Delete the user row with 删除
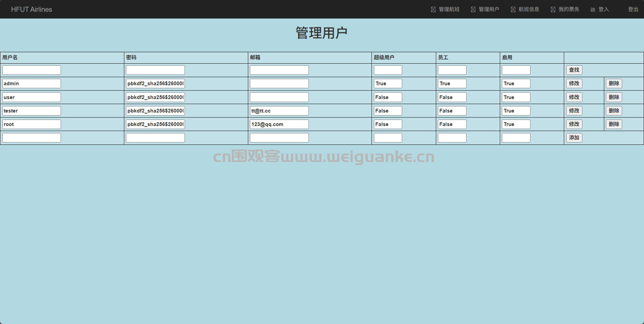 [x=614, y=97]
